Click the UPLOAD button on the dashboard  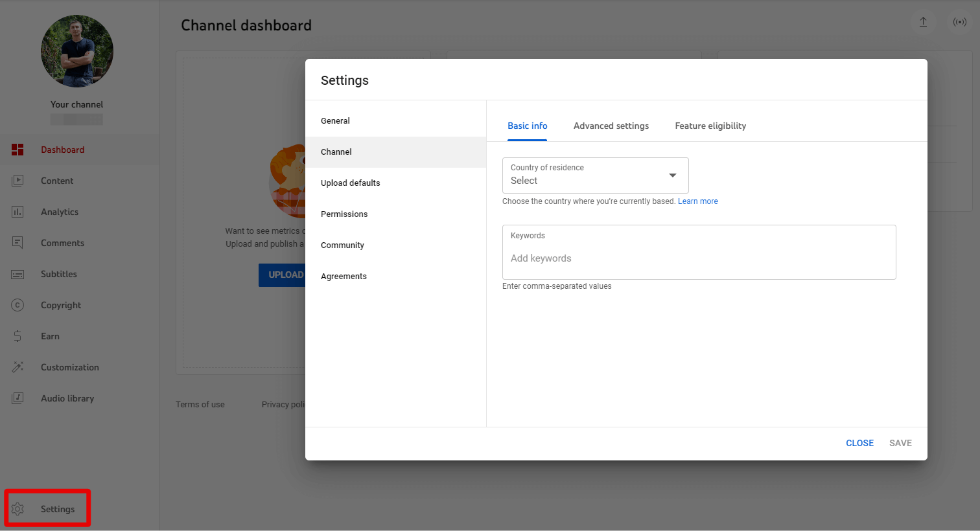pyautogui.click(x=282, y=275)
